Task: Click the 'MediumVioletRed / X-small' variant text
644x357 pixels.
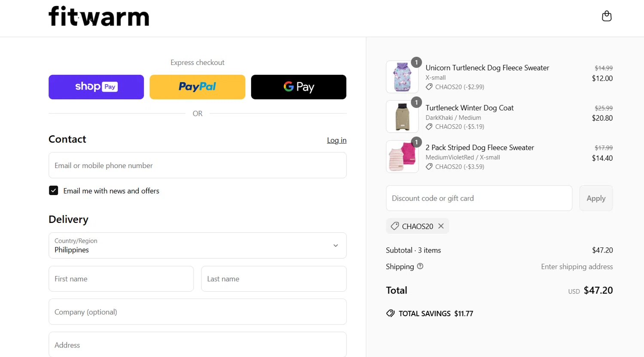Action: click(463, 157)
